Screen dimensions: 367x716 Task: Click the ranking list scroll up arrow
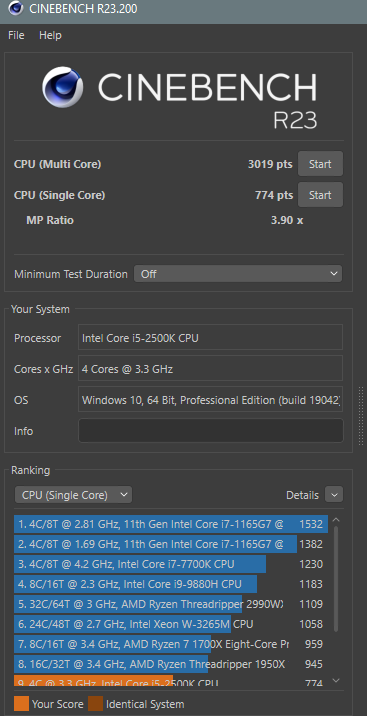tap(336, 520)
